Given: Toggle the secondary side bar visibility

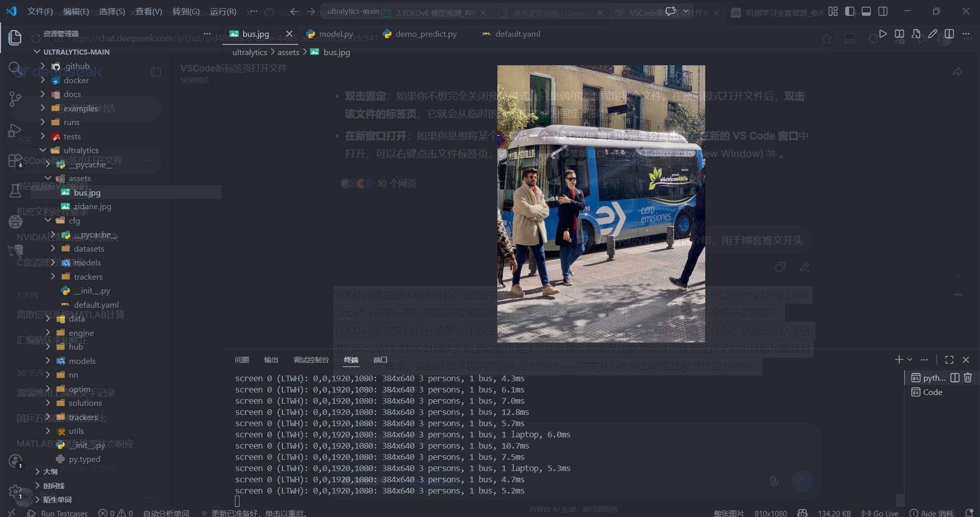Looking at the screenshot, I should pos(883,11).
